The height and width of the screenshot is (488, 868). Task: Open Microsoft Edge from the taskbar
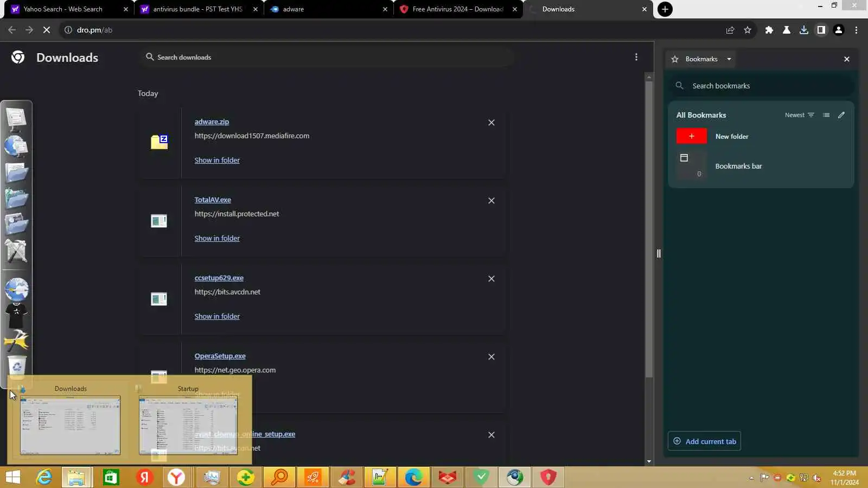coord(413,477)
